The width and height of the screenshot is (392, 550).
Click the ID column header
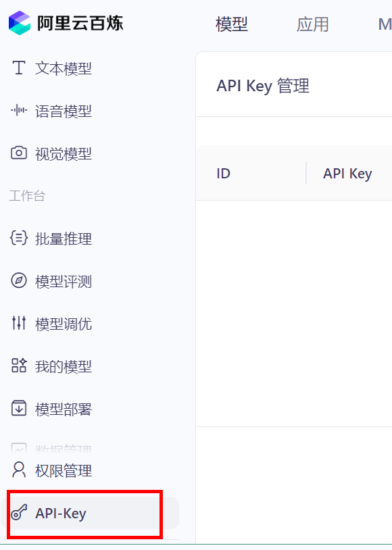point(223,173)
